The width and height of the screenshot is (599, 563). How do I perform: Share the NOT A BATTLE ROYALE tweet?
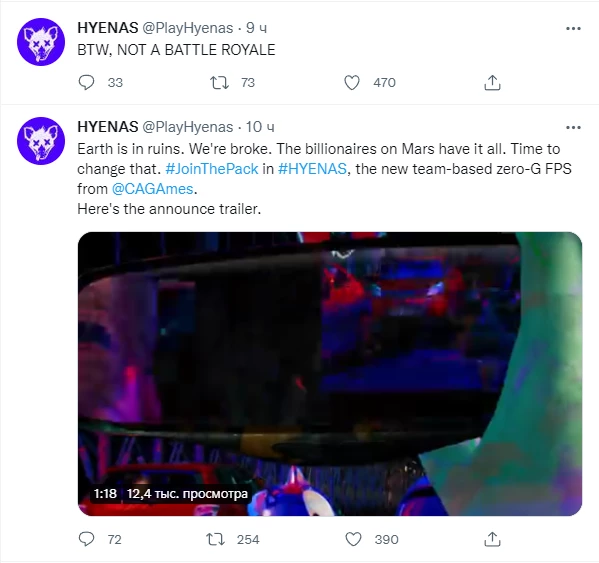tap(492, 83)
